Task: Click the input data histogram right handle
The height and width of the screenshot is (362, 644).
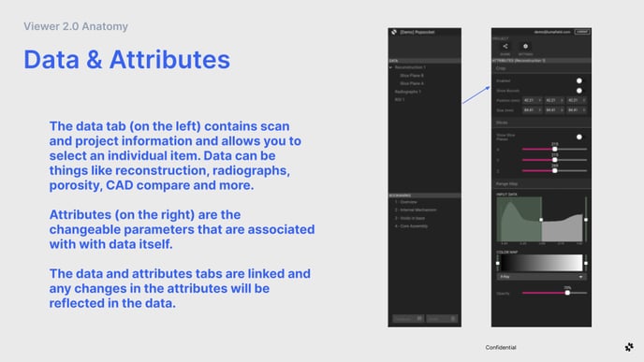Action: point(586,220)
